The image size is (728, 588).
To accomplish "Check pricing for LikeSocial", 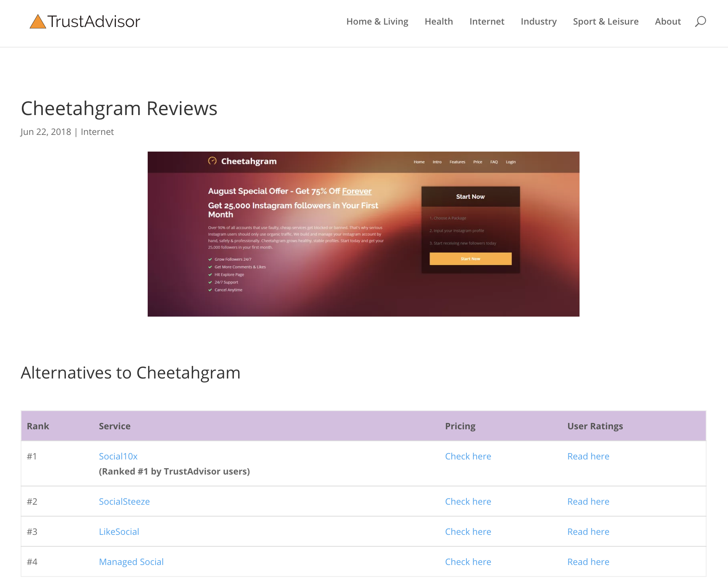I will [468, 532].
